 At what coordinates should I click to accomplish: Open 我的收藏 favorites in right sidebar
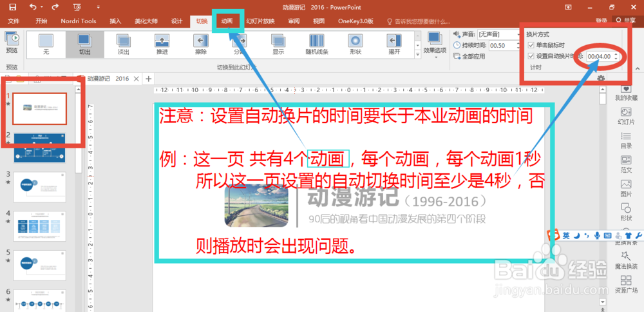[626, 92]
